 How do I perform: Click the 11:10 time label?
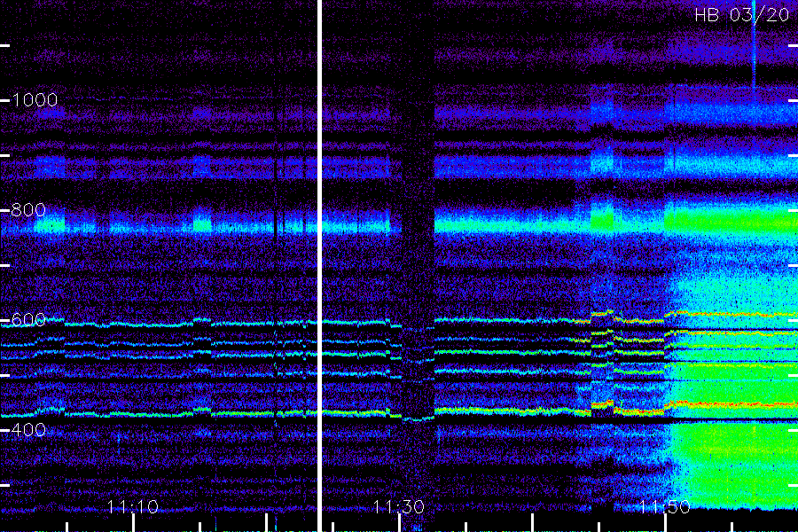click(x=133, y=506)
